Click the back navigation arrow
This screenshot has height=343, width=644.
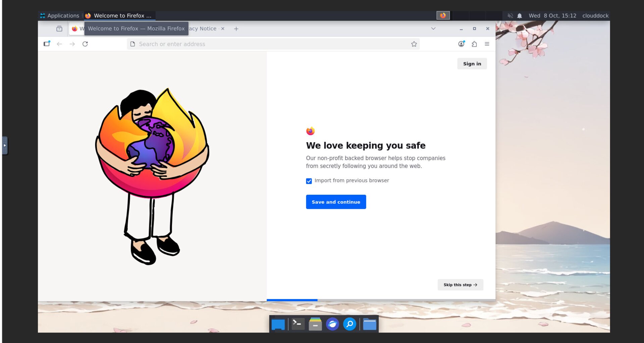click(59, 44)
